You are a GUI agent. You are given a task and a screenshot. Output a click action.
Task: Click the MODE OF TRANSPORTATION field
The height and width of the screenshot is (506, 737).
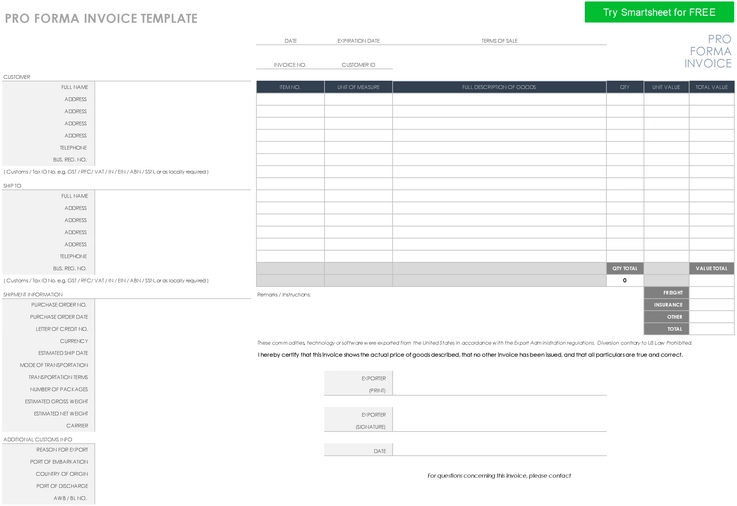(173, 365)
